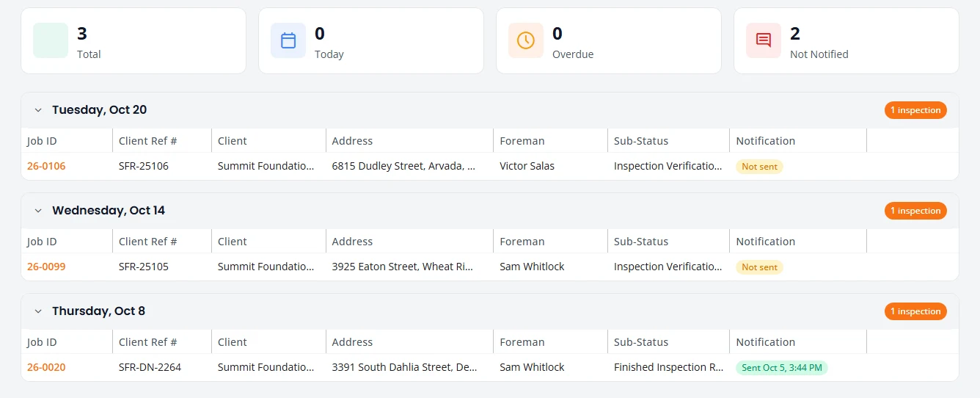The width and height of the screenshot is (980, 398).
Task: Open job 26-0106
Action: 46,166
